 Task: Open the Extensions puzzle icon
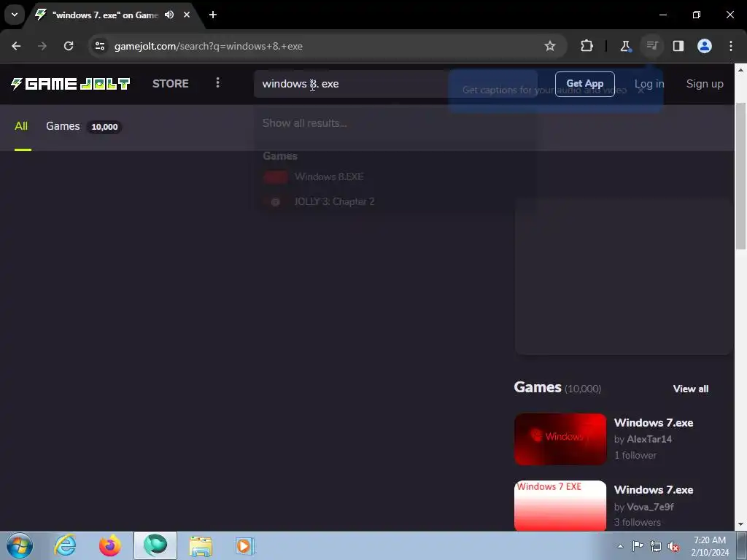coord(587,46)
